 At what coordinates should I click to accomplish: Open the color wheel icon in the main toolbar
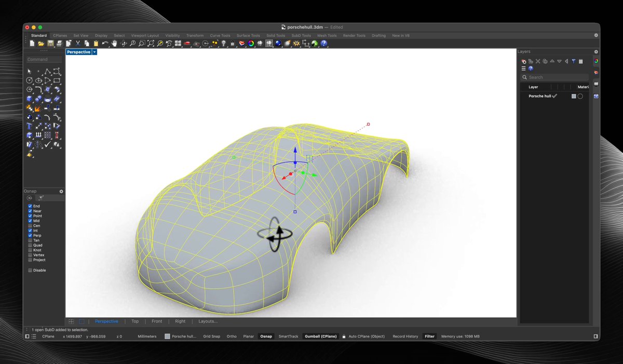tap(251, 44)
